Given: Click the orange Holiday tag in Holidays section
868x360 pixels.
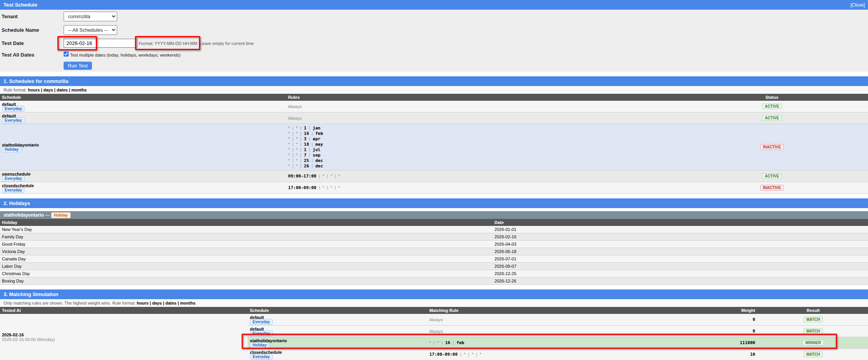Looking at the screenshot, I should (x=61, y=215).
